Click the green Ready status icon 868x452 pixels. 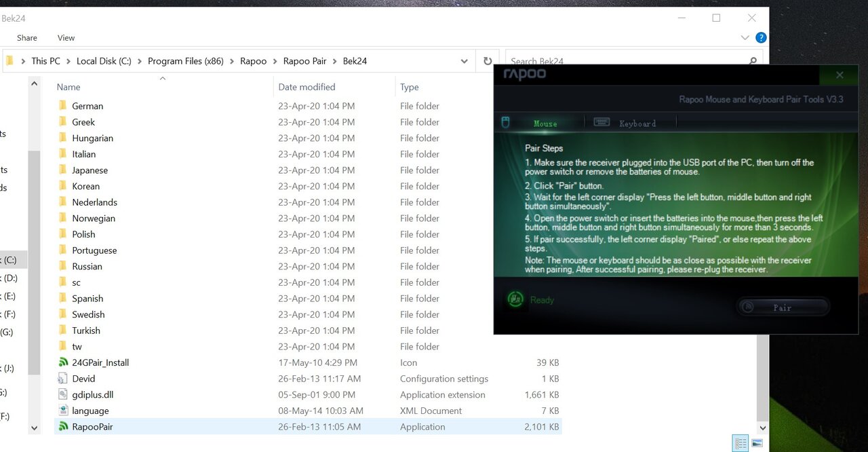click(515, 299)
